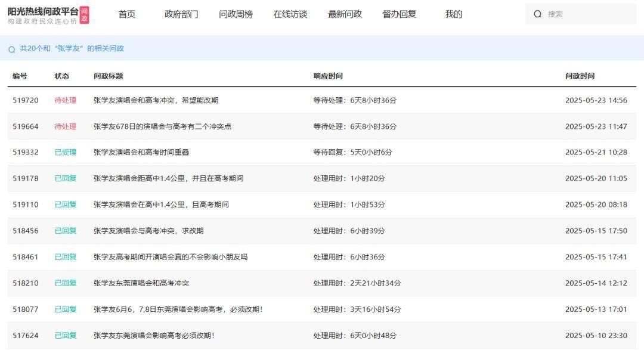The height and width of the screenshot is (350, 644).
Task: Click the 待处理 status for 519664
Action: (x=66, y=126)
